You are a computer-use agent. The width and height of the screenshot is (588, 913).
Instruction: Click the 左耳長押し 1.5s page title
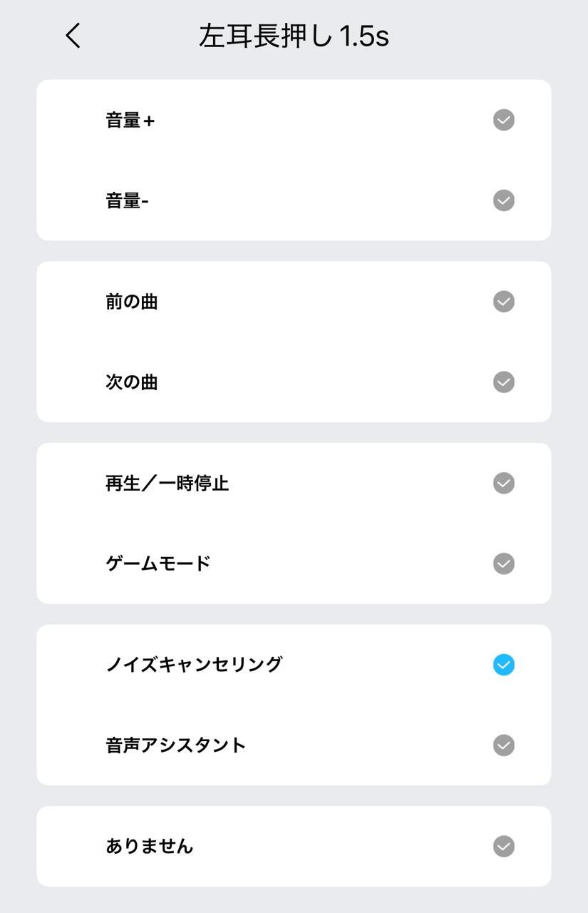294,36
